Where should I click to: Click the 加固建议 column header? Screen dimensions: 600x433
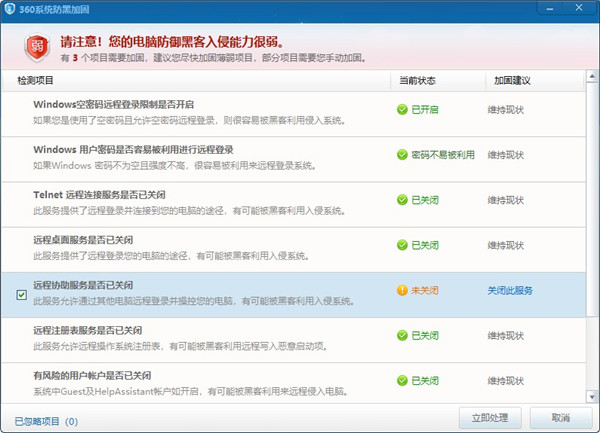click(512, 80)
